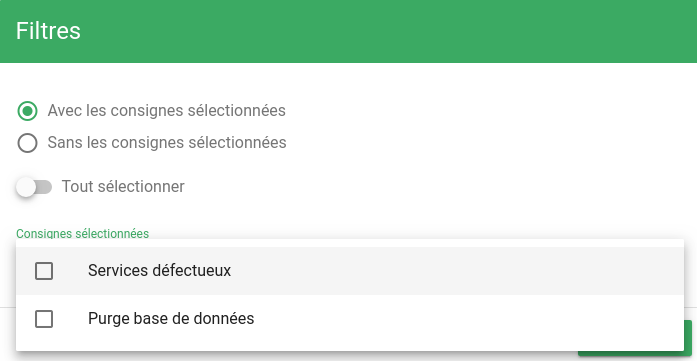This screenshot has height=361, width=697.
Task: Pick the 'Services défectueux' option text
Action: 160,271
